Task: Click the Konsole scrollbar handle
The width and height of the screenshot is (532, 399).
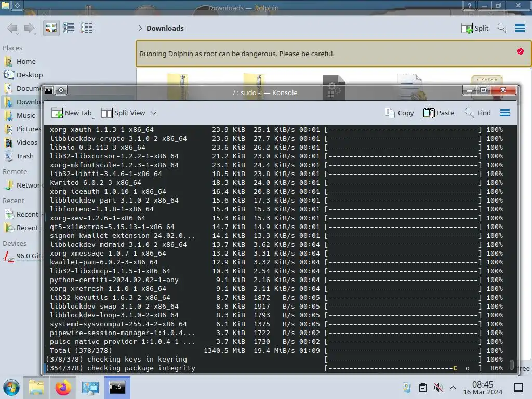Action: (x=512, y=365)
